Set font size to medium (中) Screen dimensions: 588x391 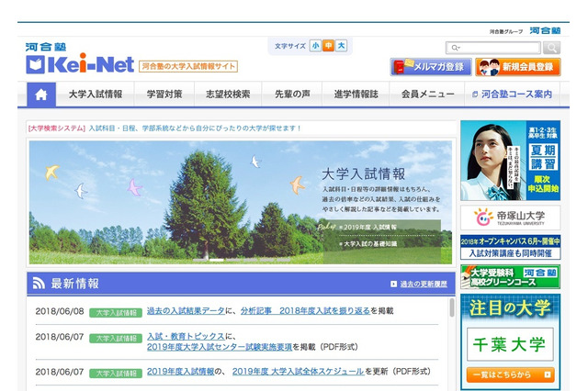pyautogui.click(x=328, y=46)
